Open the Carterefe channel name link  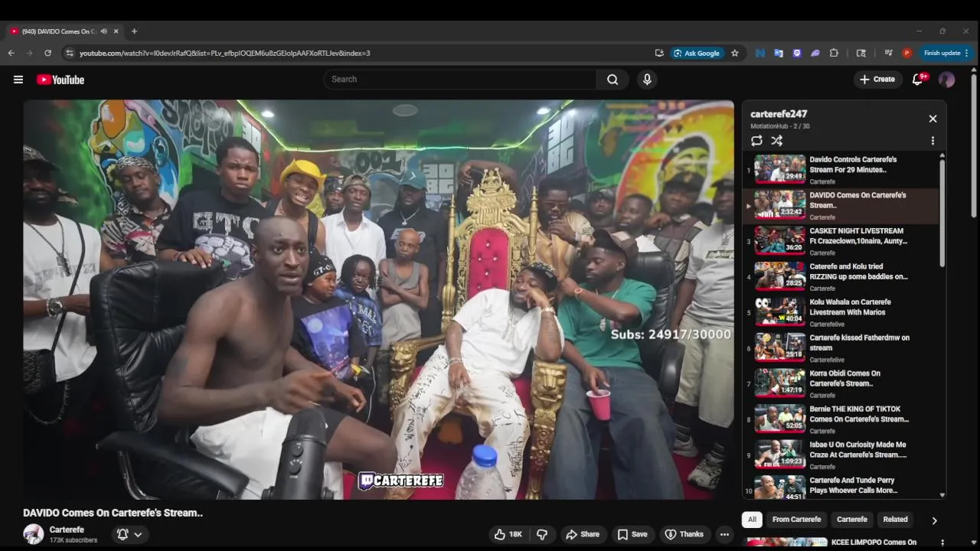click(67, 530)
